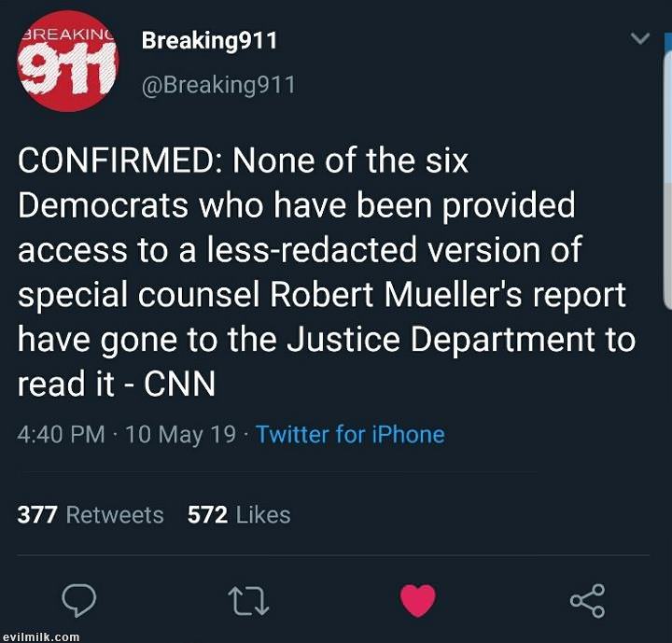Share the tweet using the share icon
The width and height of the screenshot is (672, 643).
pos(587,599)
